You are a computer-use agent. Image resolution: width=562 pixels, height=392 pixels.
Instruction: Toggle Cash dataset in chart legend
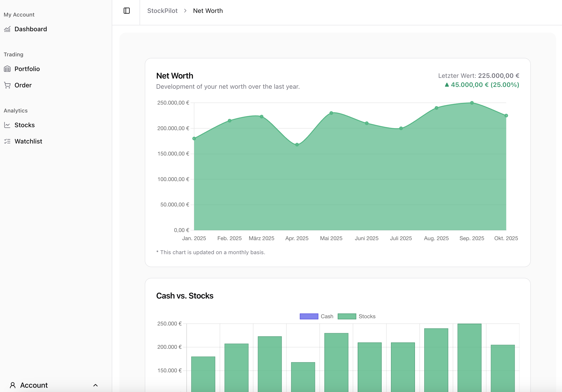[x=327, y=316]
